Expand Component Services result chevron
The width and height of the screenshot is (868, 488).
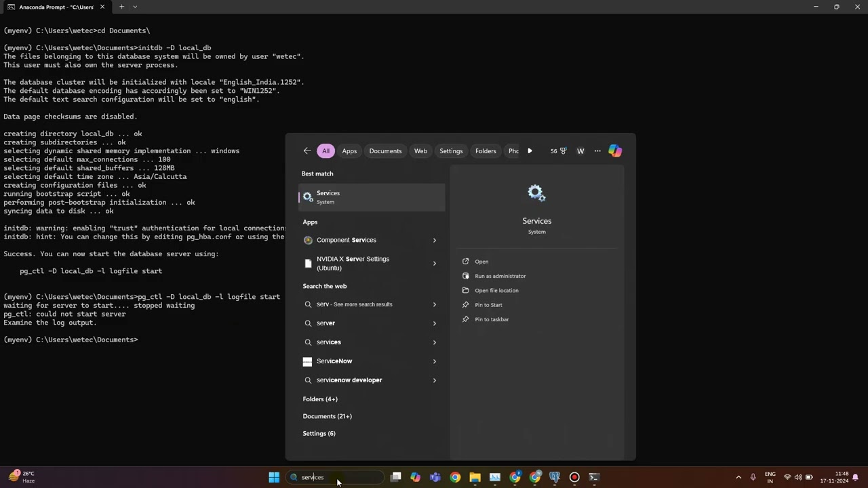[435, 240]
